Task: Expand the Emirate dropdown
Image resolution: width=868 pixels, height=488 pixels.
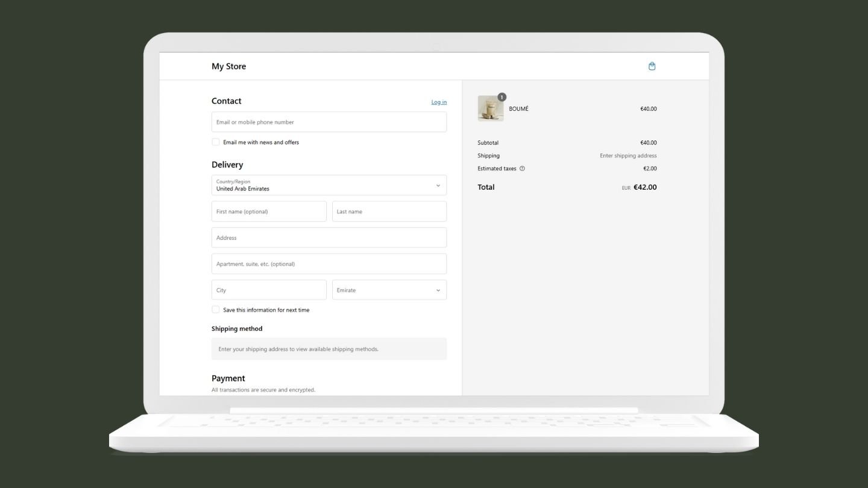Action: (x=389, y=290)
